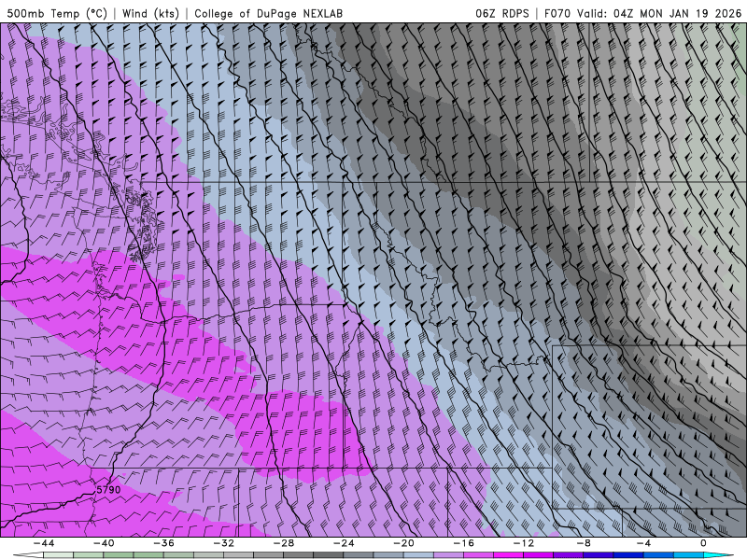Click the "06Z RDPS" model label
Image resolution: width=747 pixels, height=560 pixels.
coord(502,13)
